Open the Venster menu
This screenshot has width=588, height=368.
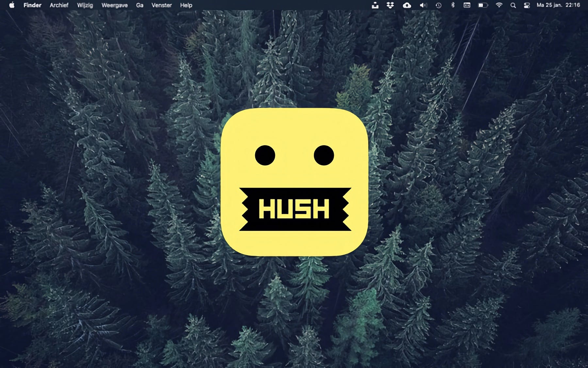click(162, 5)
